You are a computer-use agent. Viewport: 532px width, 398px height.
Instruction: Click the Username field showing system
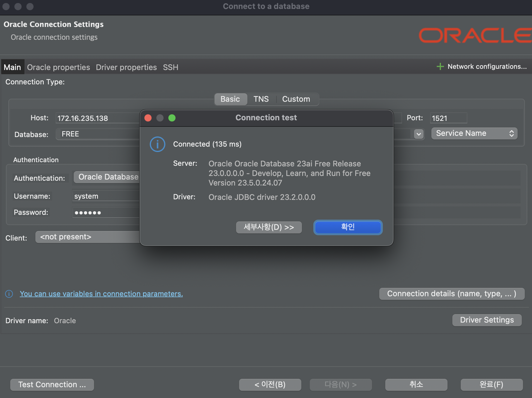106,196
